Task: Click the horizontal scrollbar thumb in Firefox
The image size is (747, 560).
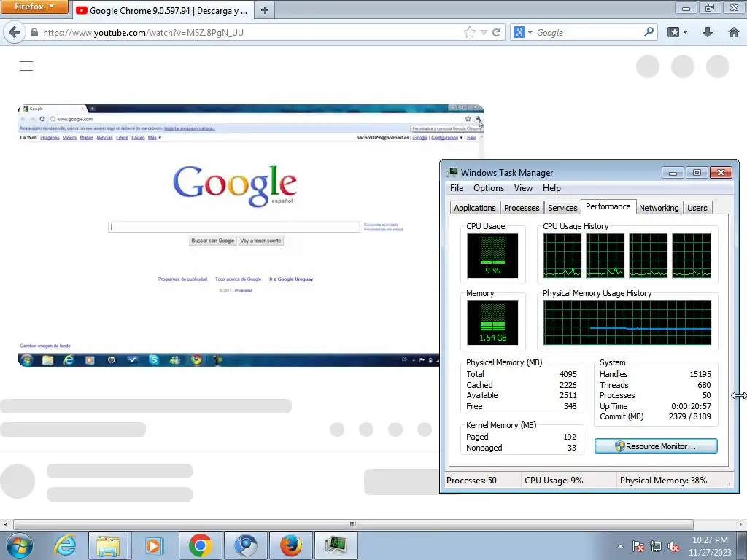Action: pyautogui.click(x=353, y=524)
